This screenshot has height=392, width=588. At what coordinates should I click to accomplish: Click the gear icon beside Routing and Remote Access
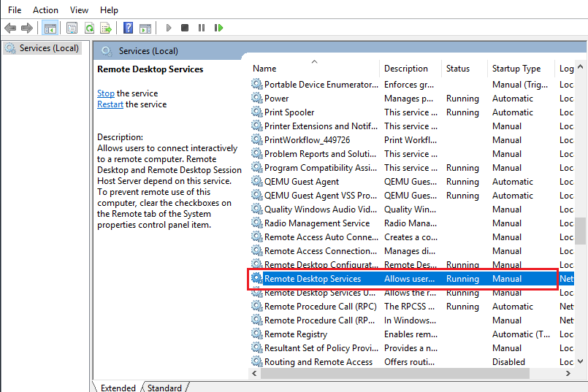coord(256,361)
